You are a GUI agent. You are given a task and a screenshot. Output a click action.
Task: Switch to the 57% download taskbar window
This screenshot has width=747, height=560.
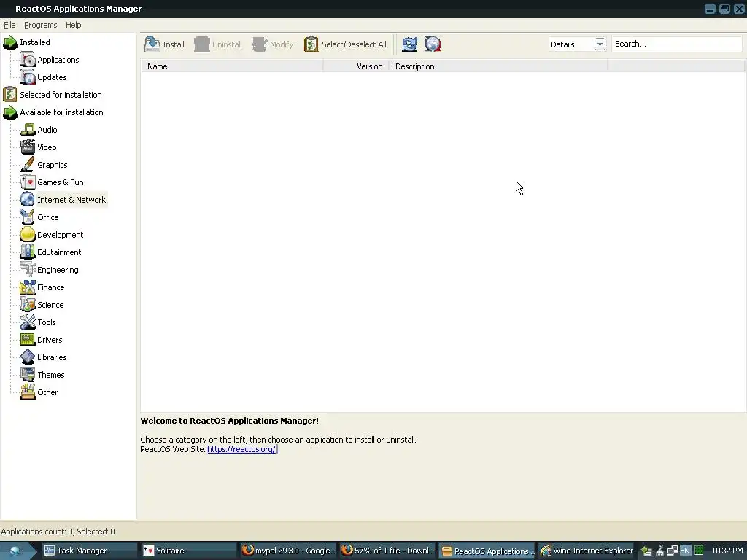[387, 551]
